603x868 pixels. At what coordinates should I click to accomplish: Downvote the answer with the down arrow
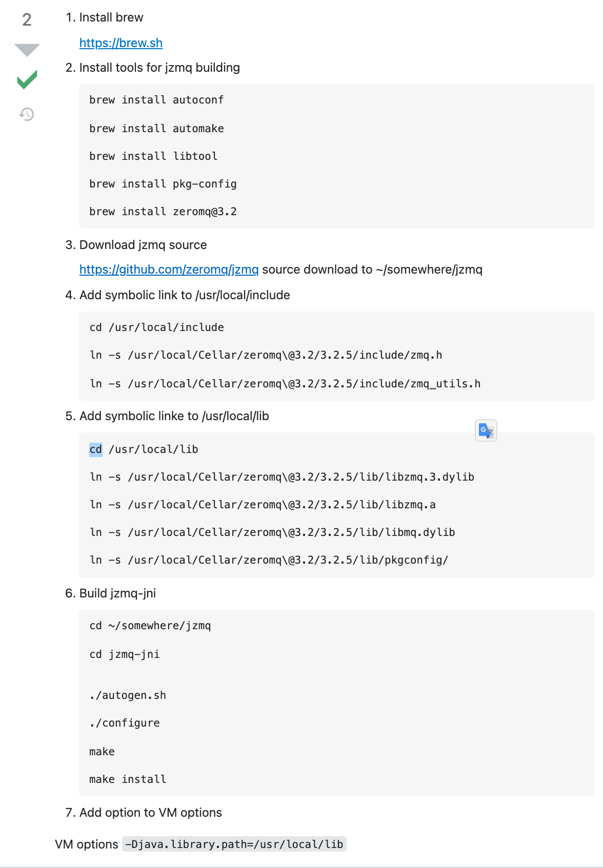(x=27, y=50)
